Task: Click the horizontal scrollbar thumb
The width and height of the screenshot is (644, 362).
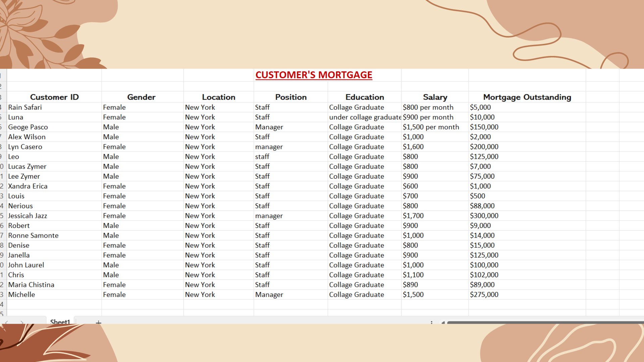Action: click(x=543, y=322)
